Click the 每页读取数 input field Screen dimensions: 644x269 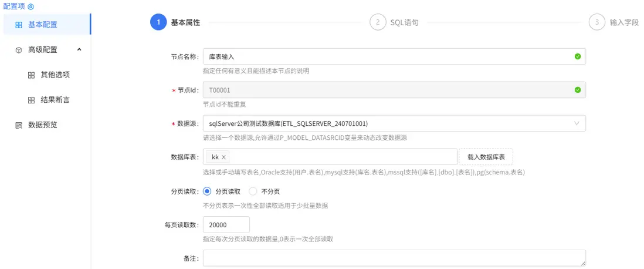click(x=226, y=225)
